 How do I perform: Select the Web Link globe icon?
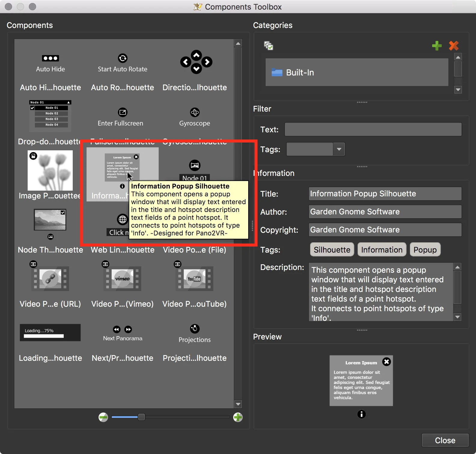pos(122,219)
